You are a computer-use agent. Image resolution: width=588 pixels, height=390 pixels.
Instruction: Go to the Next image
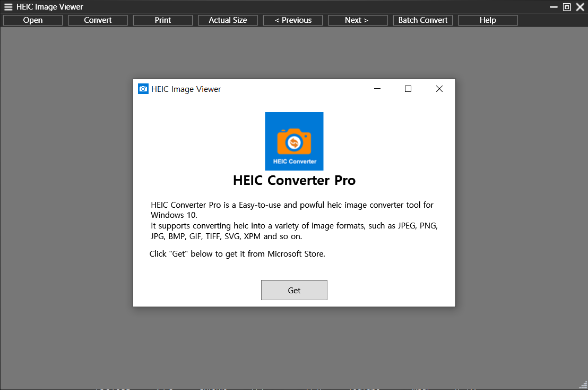tap(358, 20)
